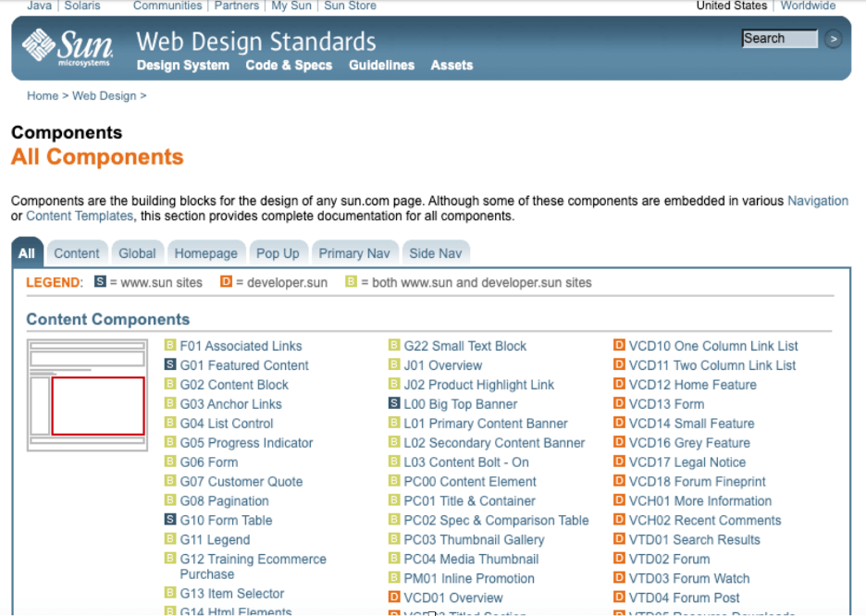The image size is (866, 616).
Task: Open the Solaris link
Action: [x=82, y=6]
